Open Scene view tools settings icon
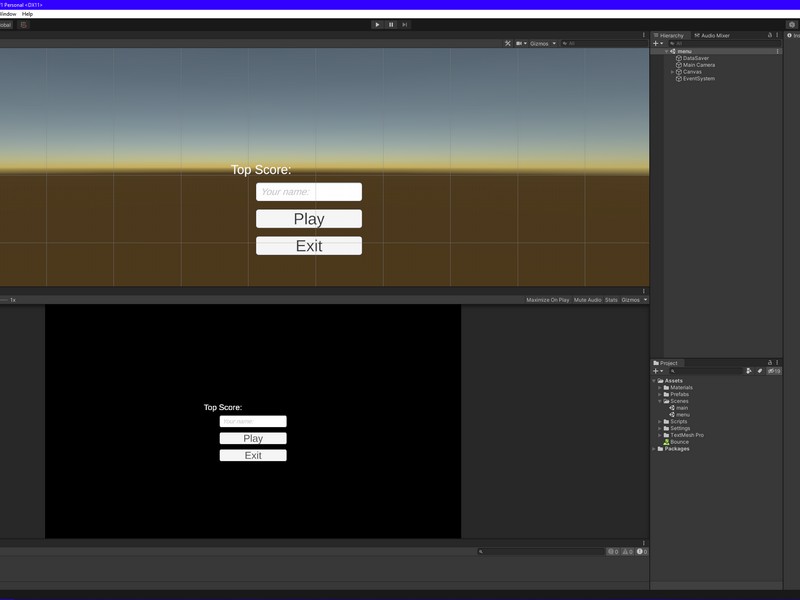The width and height of the screenshot is (800, 600). pyautogui.click(x=508, y=44)
